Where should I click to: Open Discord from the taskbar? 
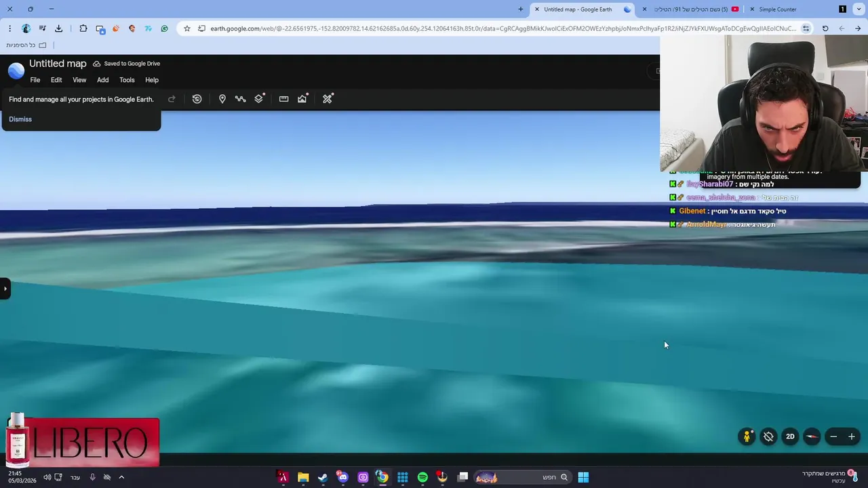pyautogui.click(x=343, y=477)
